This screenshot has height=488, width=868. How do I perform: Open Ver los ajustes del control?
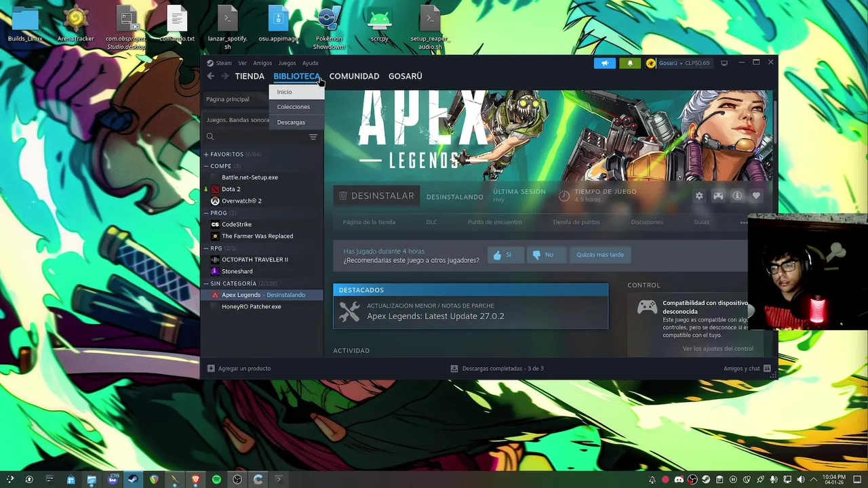coord(718,348)
